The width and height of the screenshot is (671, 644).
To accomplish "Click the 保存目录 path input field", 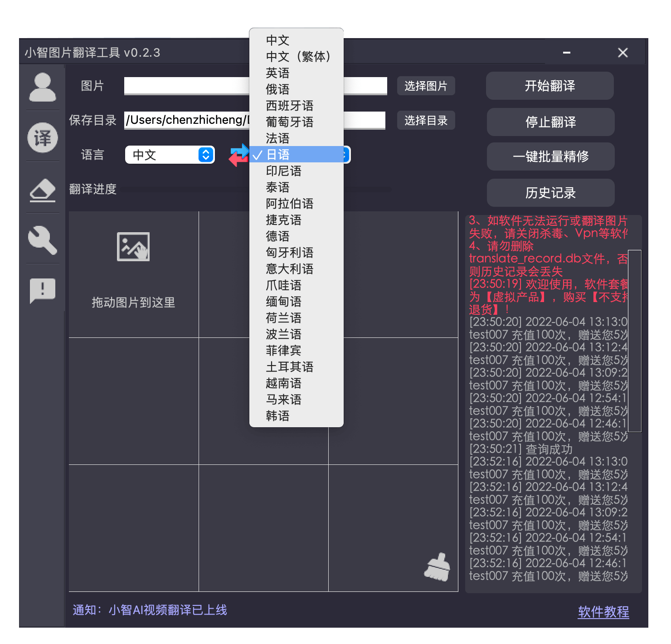I will coord(255,120).
